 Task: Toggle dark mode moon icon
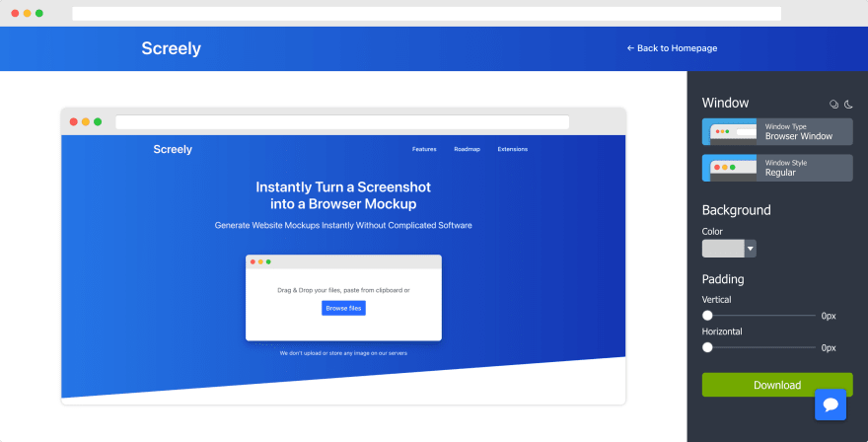pyautogui.click(x=848, y=105)
